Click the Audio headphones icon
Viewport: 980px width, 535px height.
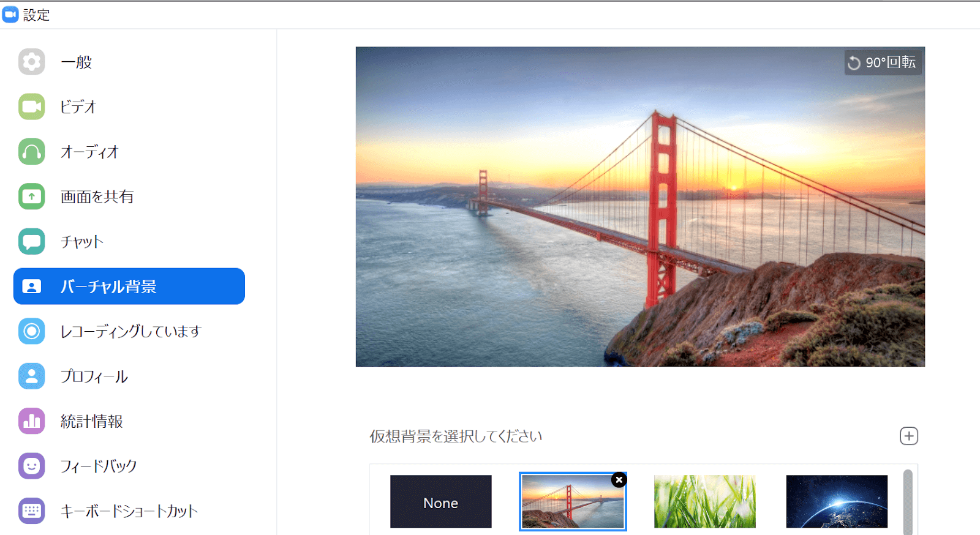point(31,152)
